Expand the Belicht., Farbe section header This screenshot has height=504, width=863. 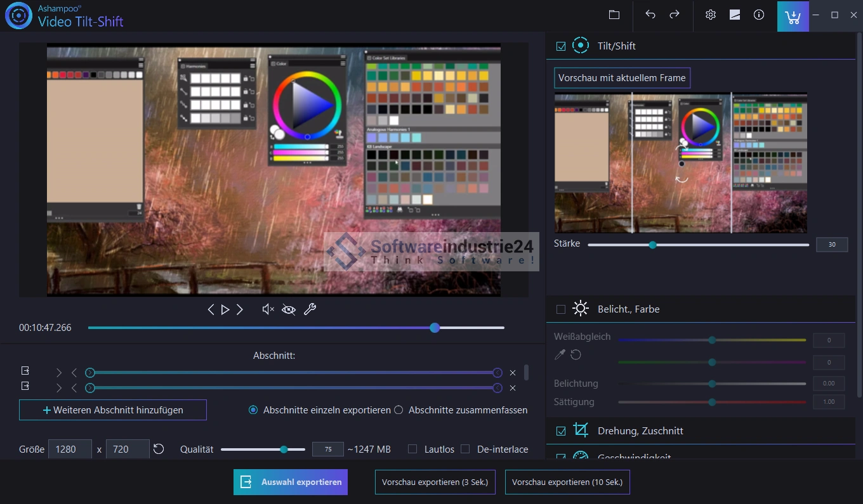click(x=628, y=309)
